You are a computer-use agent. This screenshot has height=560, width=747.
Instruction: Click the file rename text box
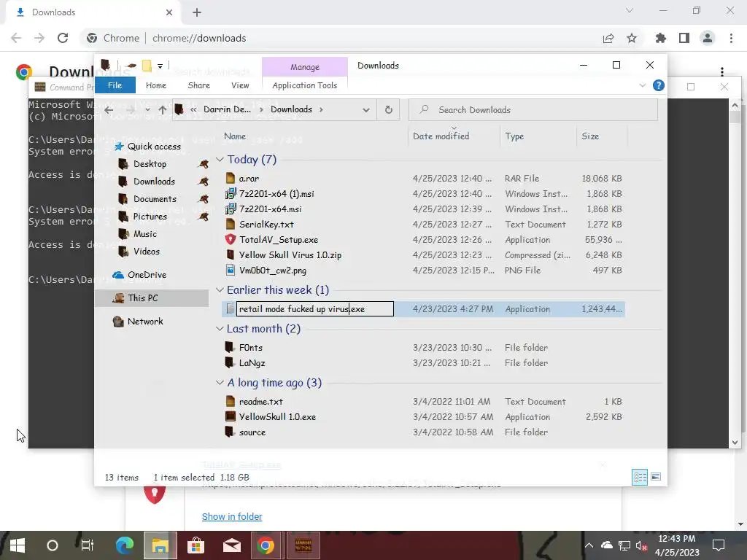point(315,309)
